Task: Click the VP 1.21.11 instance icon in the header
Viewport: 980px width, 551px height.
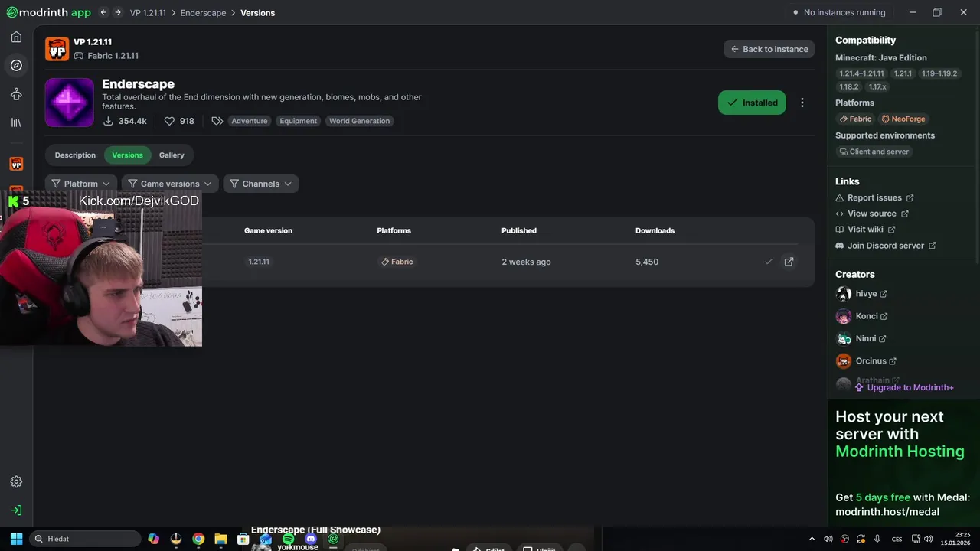Action: pos(57,49)
